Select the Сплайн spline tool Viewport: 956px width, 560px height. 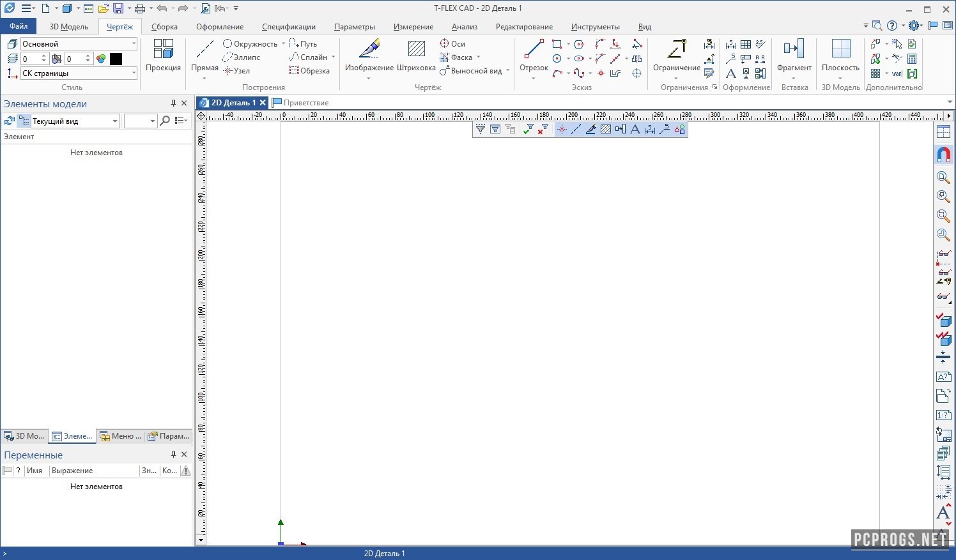(308, 57)
